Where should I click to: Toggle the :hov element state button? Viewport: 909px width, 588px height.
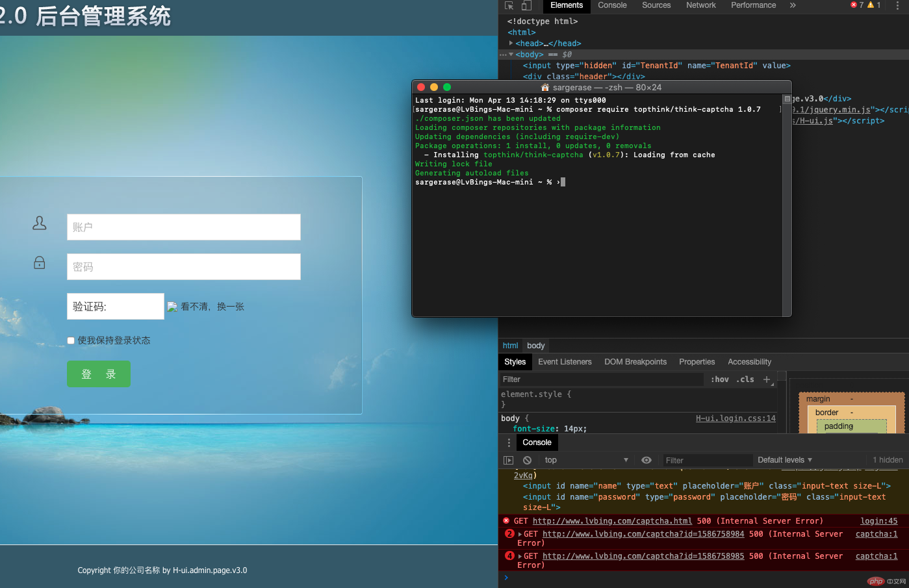719,379
